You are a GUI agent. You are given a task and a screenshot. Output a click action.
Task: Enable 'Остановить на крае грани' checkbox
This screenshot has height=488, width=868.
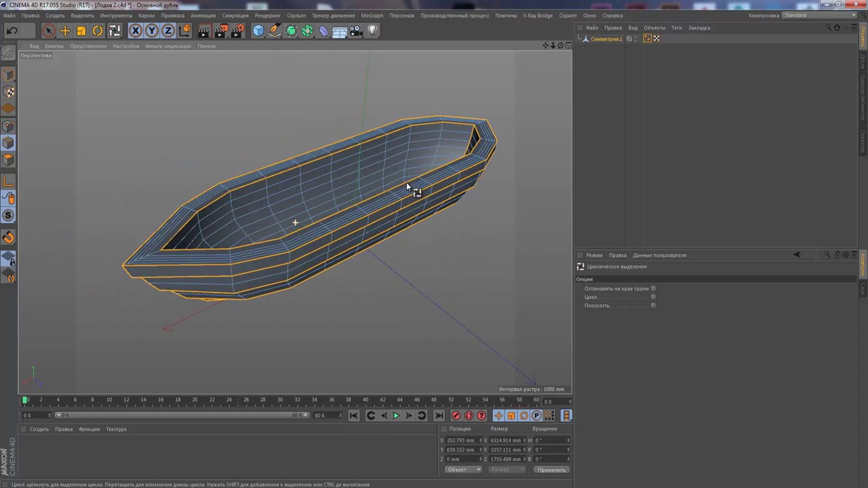653,289
